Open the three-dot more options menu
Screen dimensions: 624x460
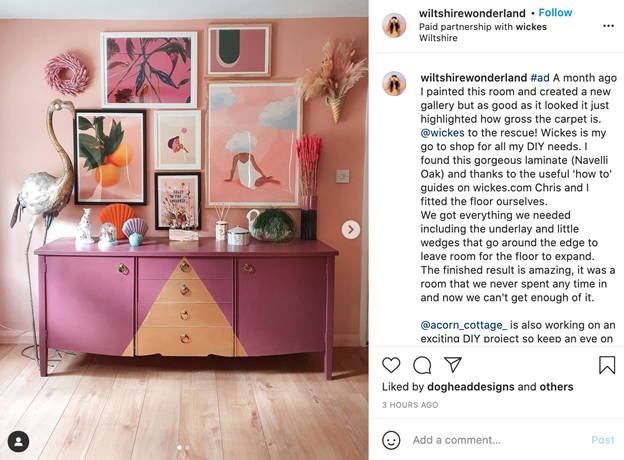tap(608, 26)
